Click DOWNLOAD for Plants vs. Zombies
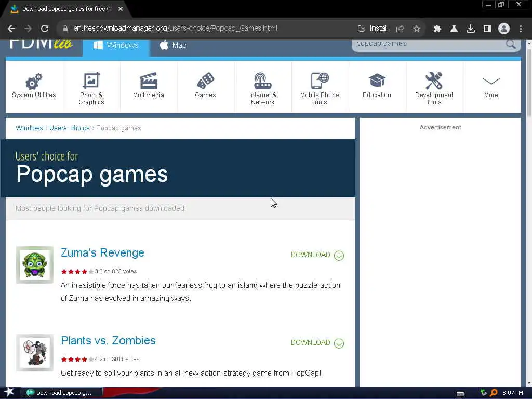 tap(317, 343)
